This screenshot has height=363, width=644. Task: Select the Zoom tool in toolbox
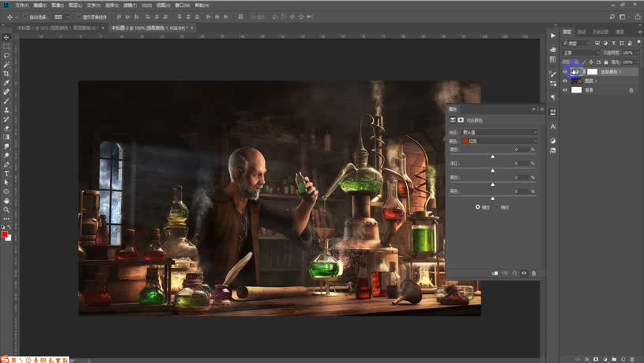6,210
